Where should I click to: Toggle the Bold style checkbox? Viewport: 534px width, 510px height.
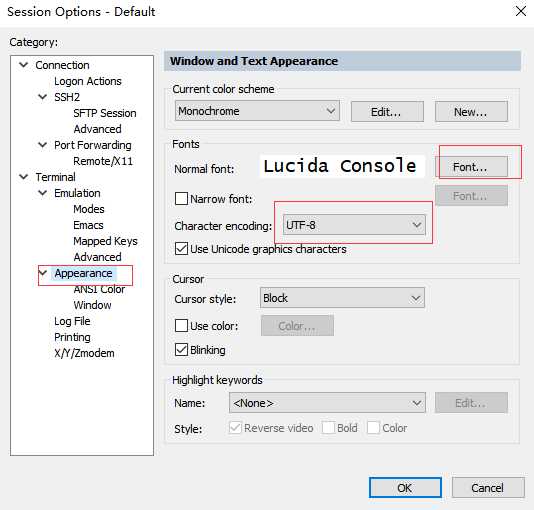tap(328, 428)
